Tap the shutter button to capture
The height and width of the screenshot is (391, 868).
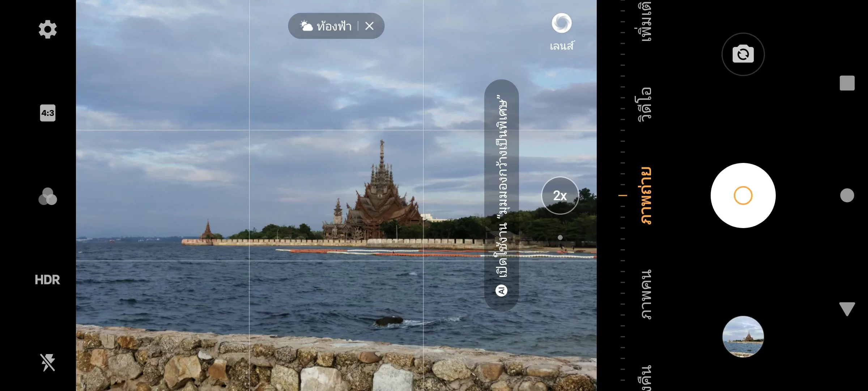pos(743,195)
